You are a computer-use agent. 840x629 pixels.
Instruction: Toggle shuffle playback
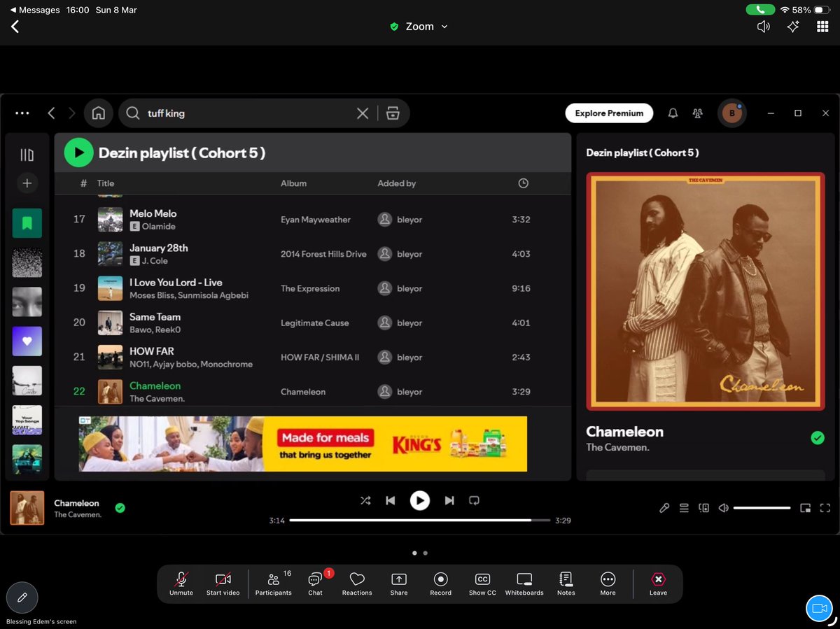365,500
